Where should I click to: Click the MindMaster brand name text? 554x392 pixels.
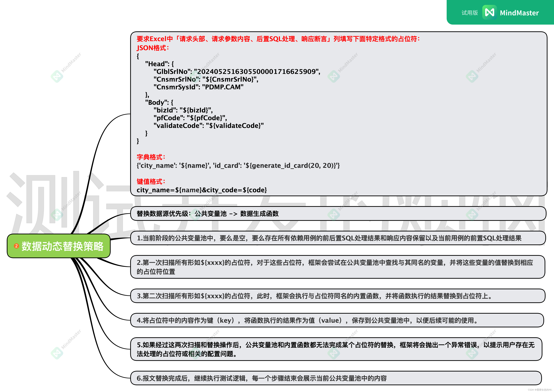coord(519,13)
